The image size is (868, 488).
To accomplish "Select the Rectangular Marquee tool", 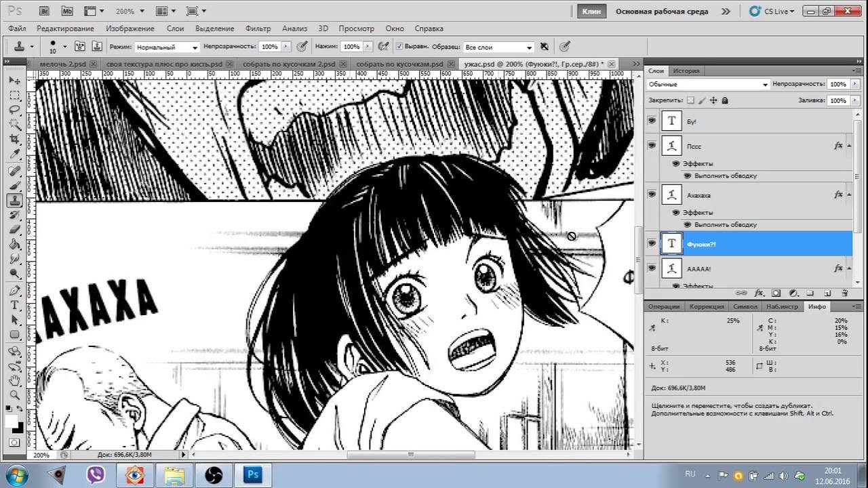I will [x=14, y=96].
